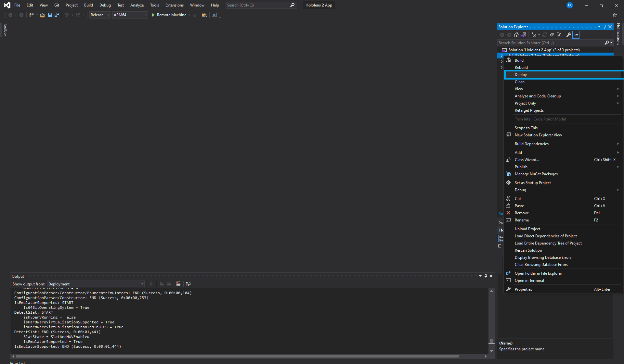
Task: Click the Live Share/feedback icon top right
Action: click(615, 15)
